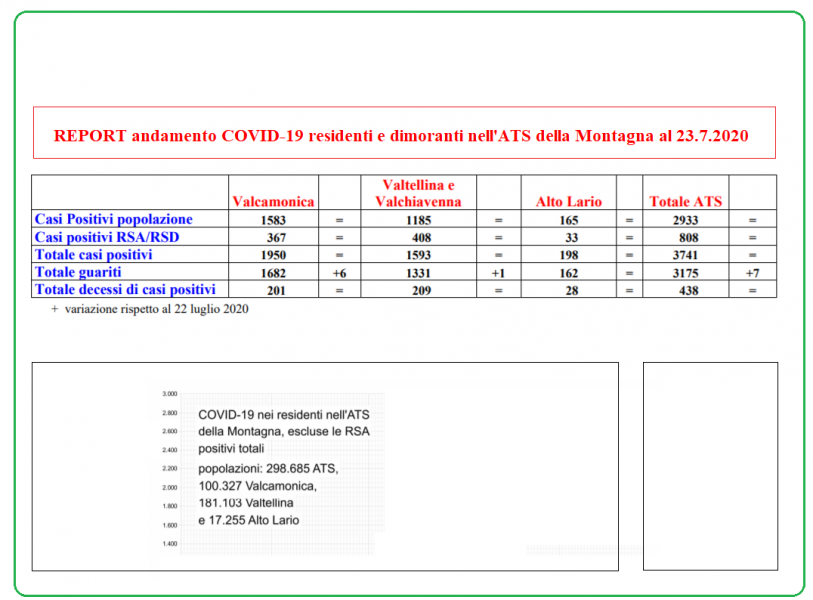Viewport: 813px width, 600px height.
Task: Select the chart line COVID-19 nei residenti nell'ATS
Action: (284, 415)
